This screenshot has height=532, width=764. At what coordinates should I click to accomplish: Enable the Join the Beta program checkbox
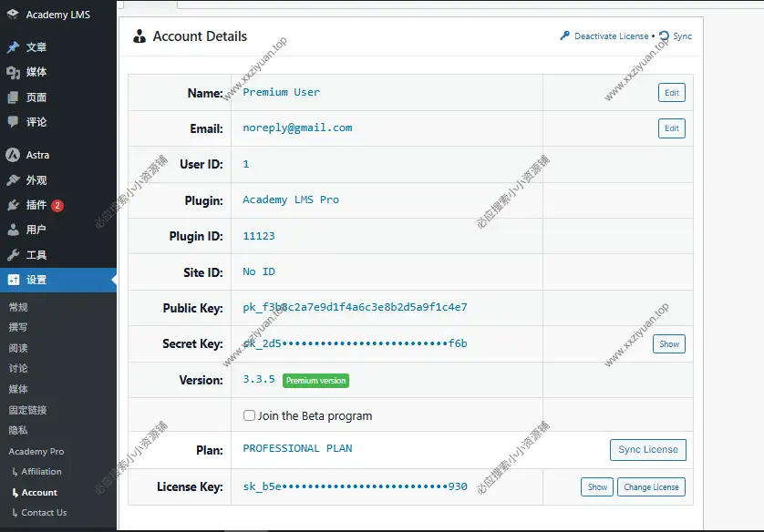click(x=249, y=415)
